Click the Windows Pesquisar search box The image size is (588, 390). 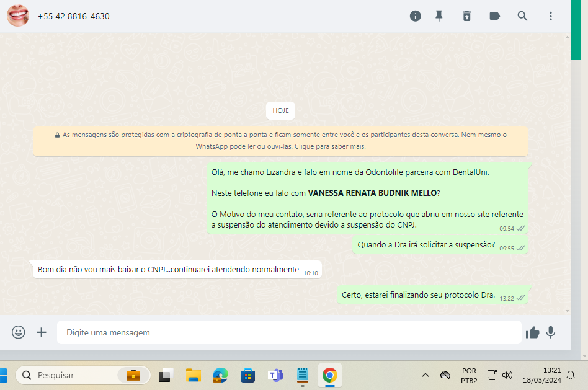(x=83, y=375)
